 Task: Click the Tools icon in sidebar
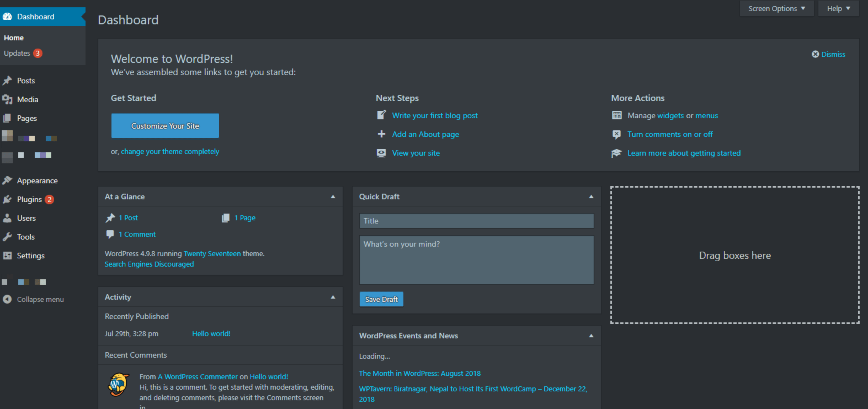point(8,237)
